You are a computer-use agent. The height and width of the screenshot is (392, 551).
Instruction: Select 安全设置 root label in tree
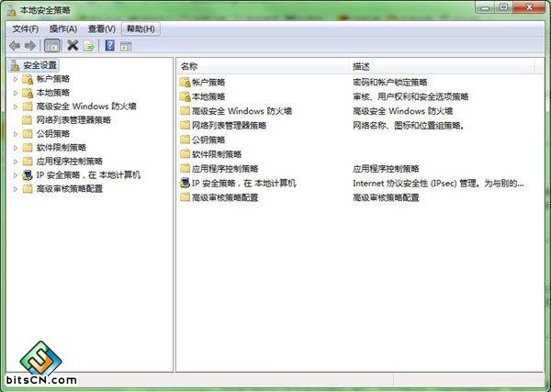click(40, 65)
